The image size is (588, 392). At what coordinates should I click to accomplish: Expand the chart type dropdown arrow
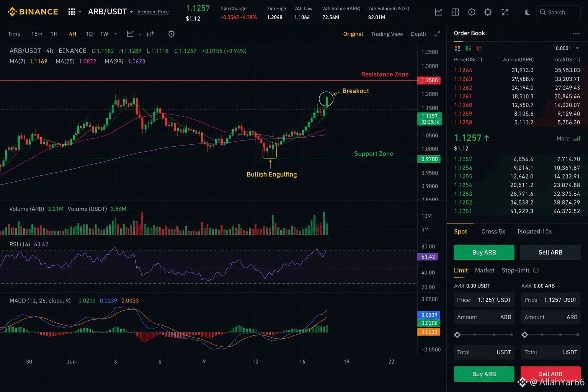[140, 34]
